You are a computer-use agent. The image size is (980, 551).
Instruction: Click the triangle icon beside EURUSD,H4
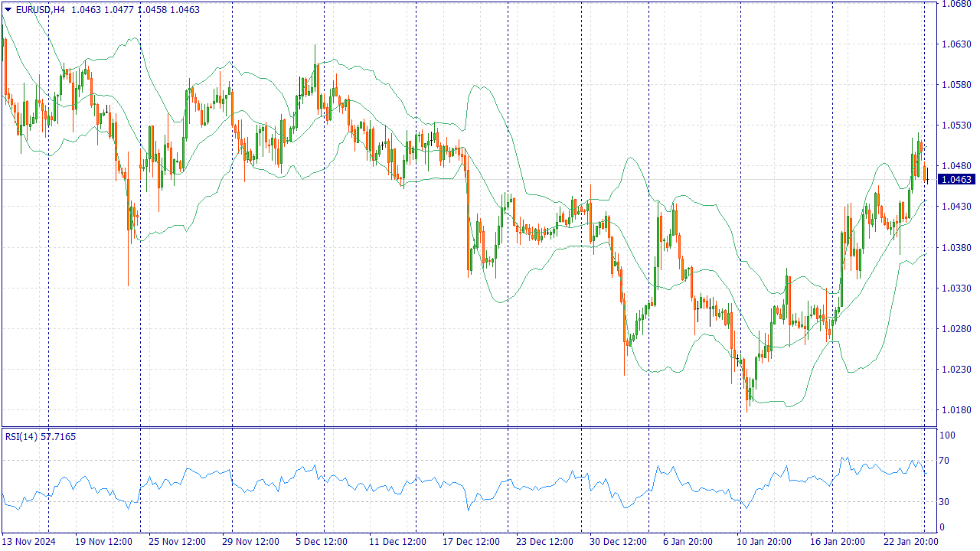pyautogui.click(x=8, y=10)
